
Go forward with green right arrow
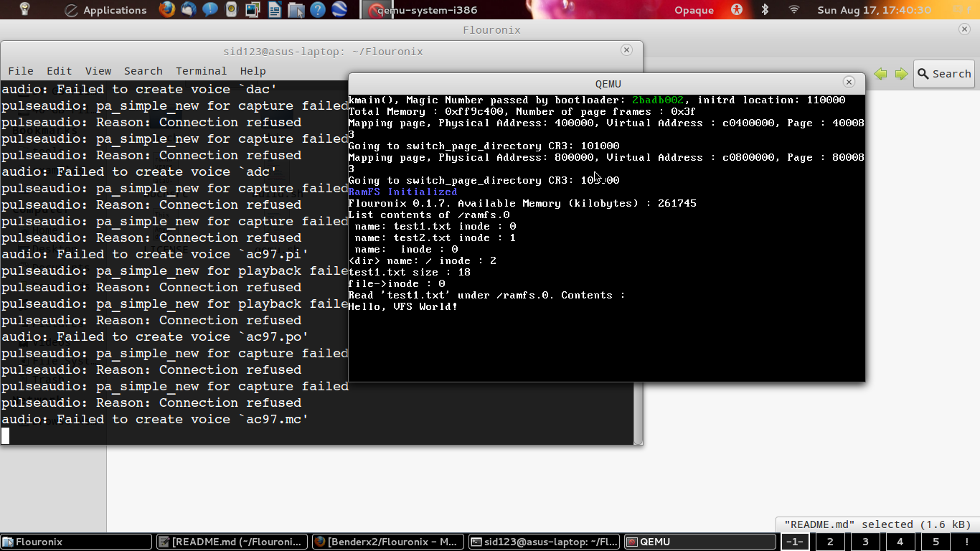pyautogui.click(x=901, y=74)
